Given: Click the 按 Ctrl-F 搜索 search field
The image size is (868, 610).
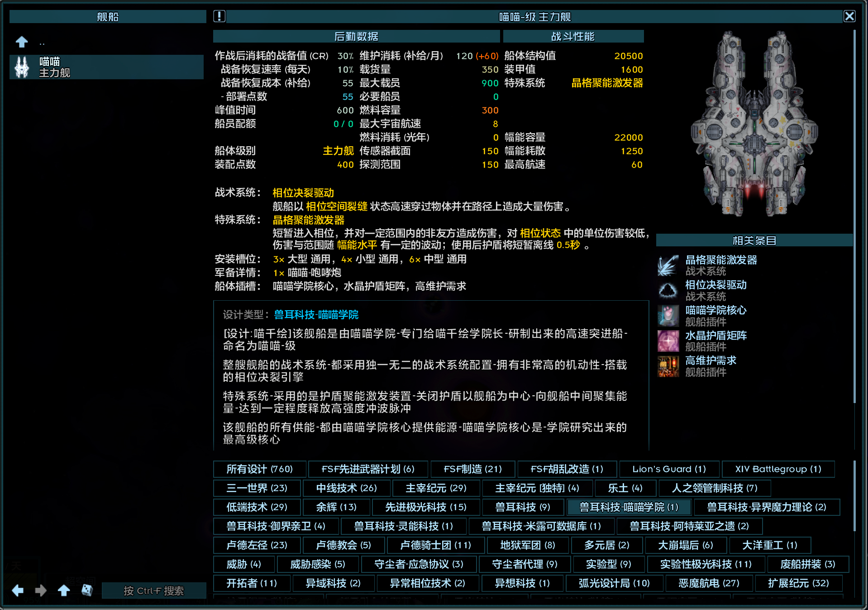Looking at the screenshot, I should pyautogui.click(x=154, y=591).
